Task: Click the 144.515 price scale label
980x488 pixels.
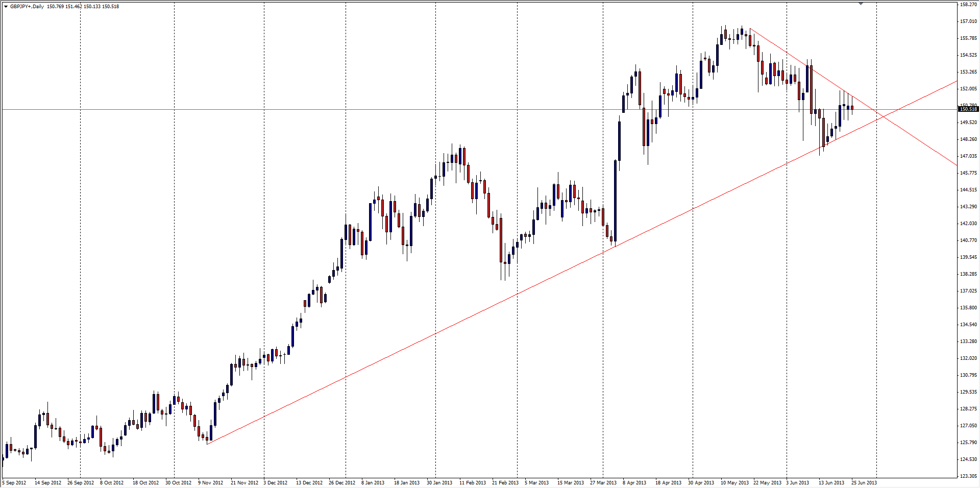Action: coord(968,190)
